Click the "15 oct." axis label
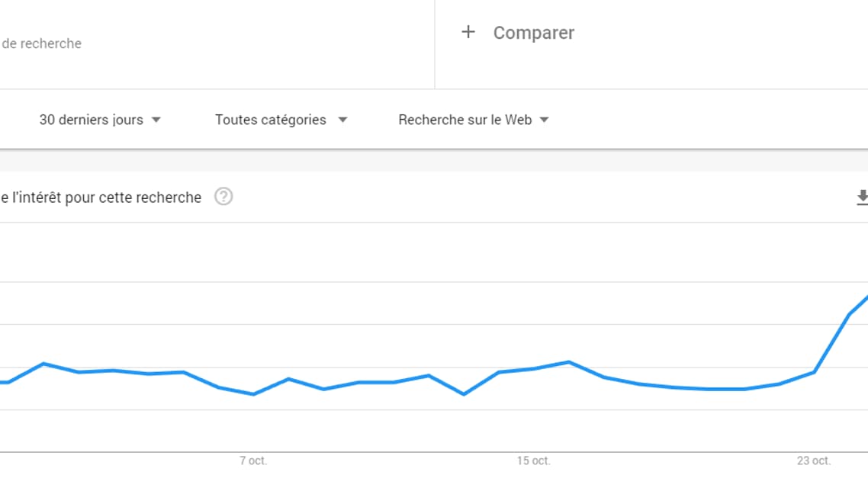This screenshot has height=488, width=868. pyautogui.click(x=533, y=461)
